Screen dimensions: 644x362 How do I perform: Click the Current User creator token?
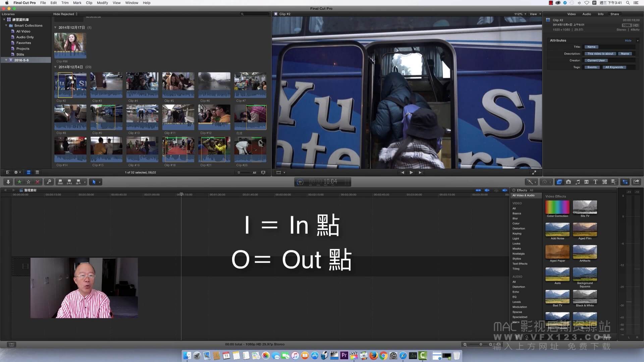(x=596, y=60)
